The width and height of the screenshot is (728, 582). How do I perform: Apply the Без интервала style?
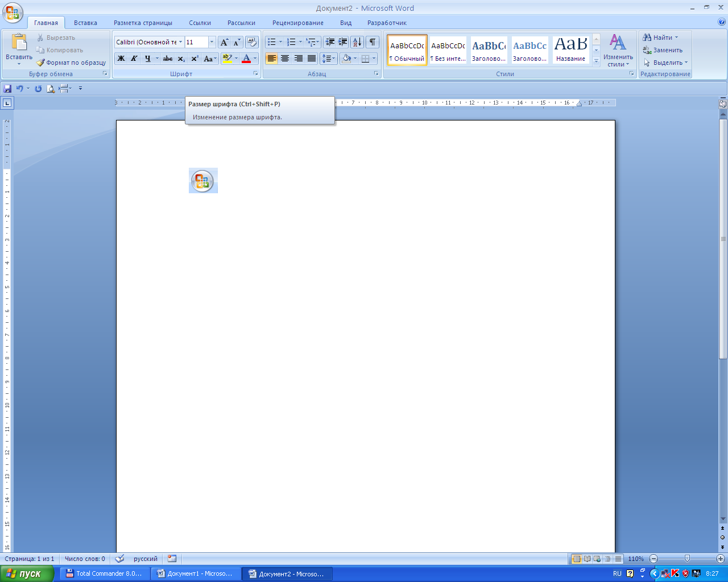coord(448,50)
